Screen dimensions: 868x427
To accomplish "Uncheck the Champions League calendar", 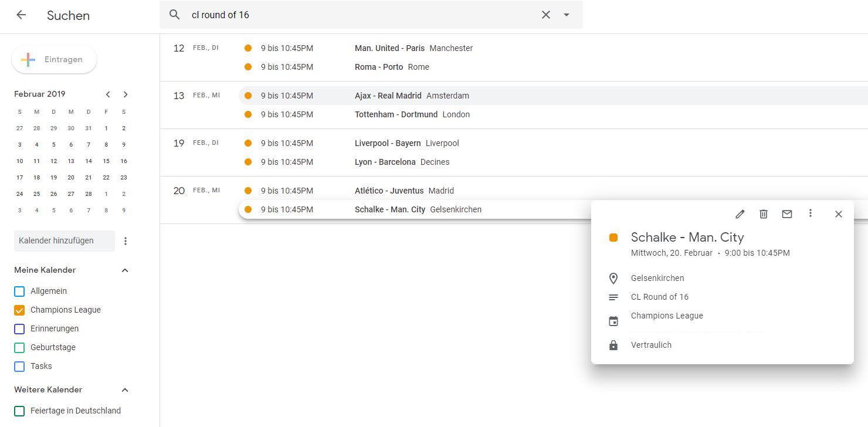I will click(x=19, y=310).
